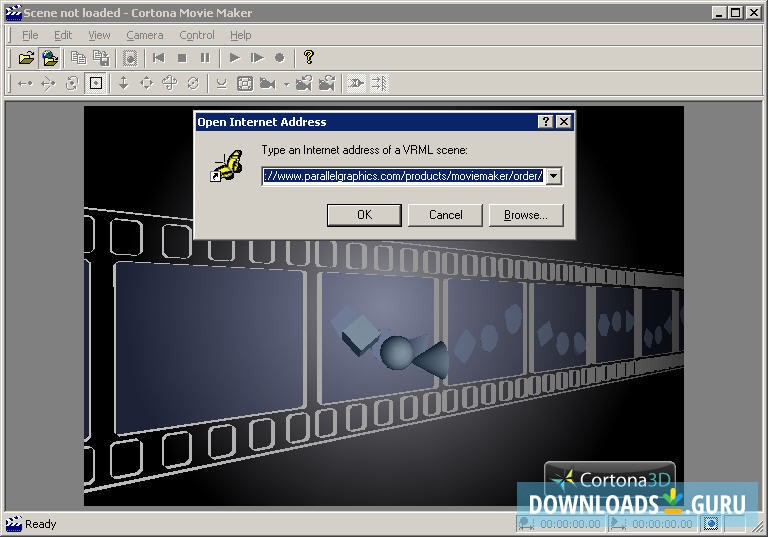This screenshot has width=768, height=537.
Task: Click the Cortona3D logo in the viewport
Action: [x=610, y=479]
